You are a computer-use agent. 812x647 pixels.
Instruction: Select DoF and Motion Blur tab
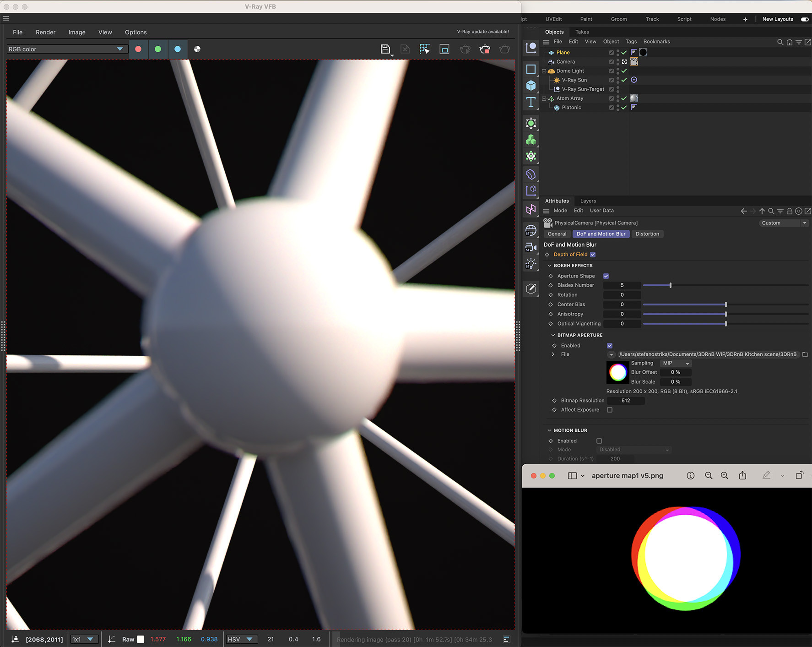[x=601, y=234]
